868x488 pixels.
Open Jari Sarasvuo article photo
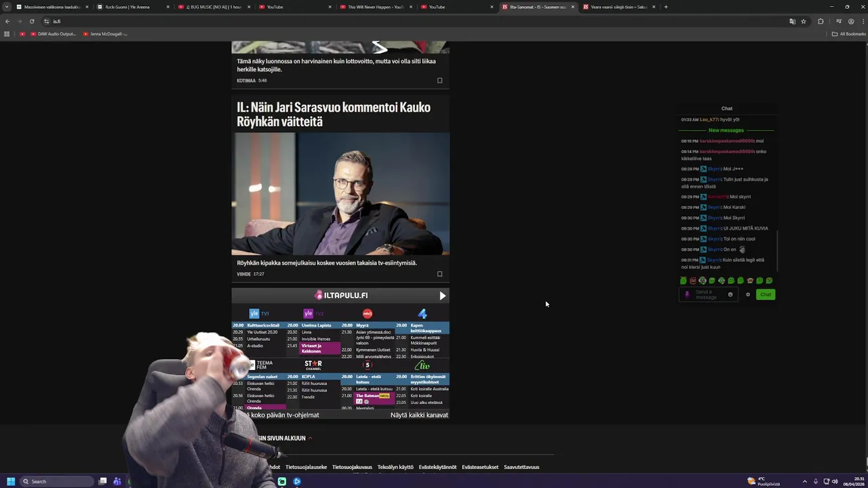(340, 194)
